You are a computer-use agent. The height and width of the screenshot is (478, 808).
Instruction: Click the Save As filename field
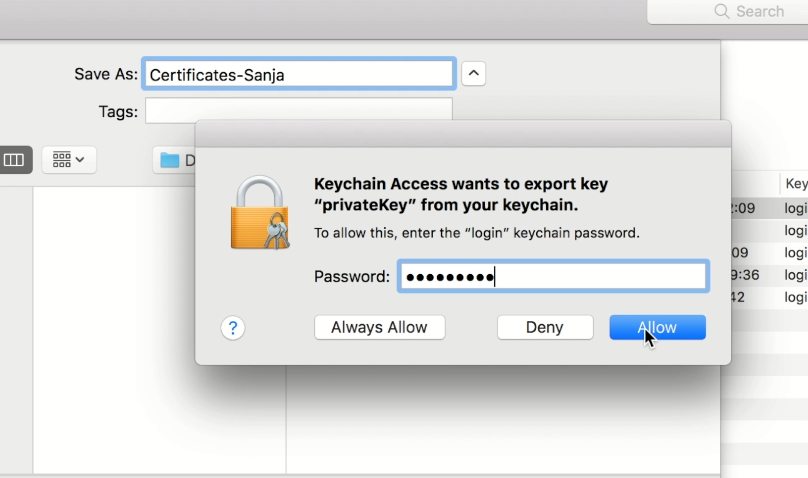[x=299, y=74]
